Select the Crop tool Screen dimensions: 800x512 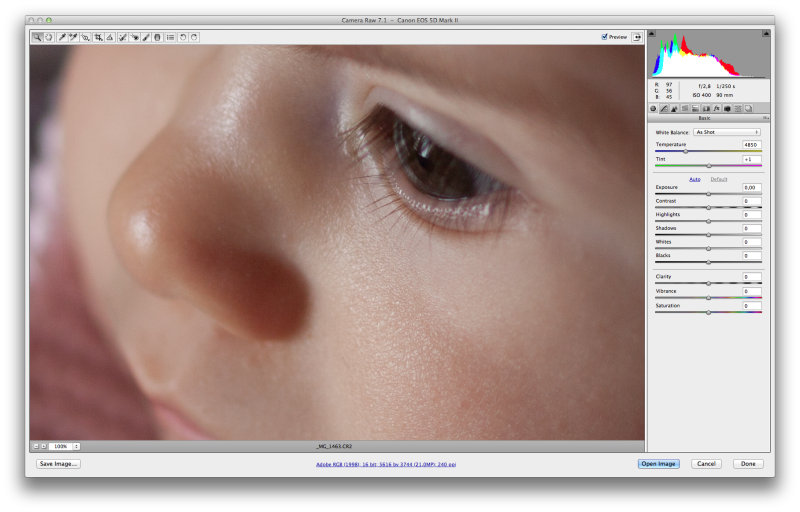coord(98,37)
